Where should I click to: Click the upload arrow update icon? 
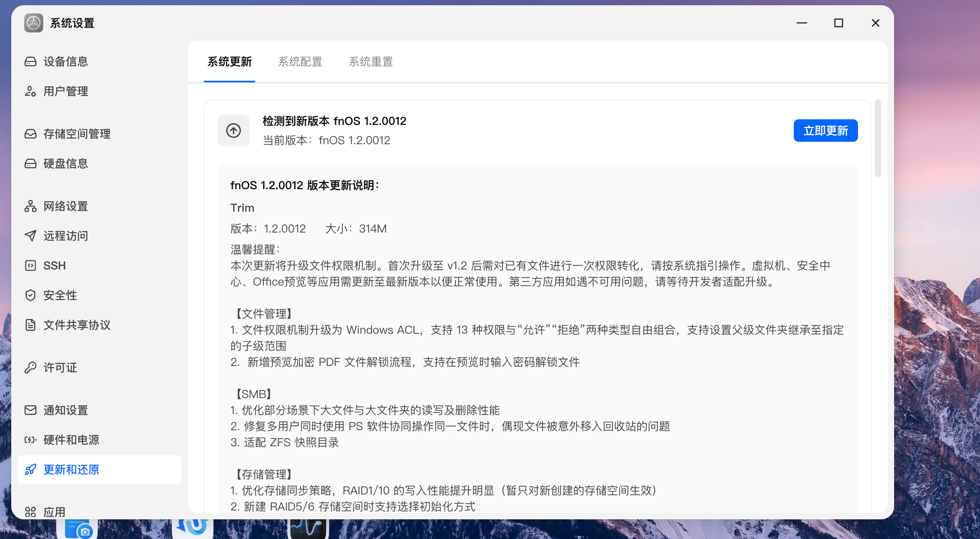[x=234, y=131]
